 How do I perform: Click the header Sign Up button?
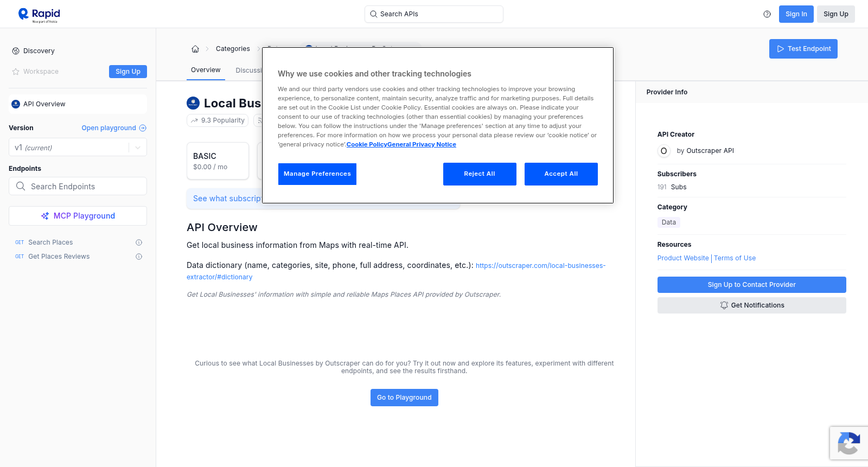tap(836, 14)
